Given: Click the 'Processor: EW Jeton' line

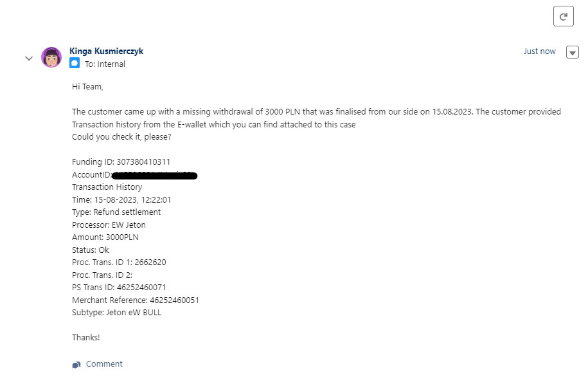Looking at the screenshot, I should pos(109,225).
